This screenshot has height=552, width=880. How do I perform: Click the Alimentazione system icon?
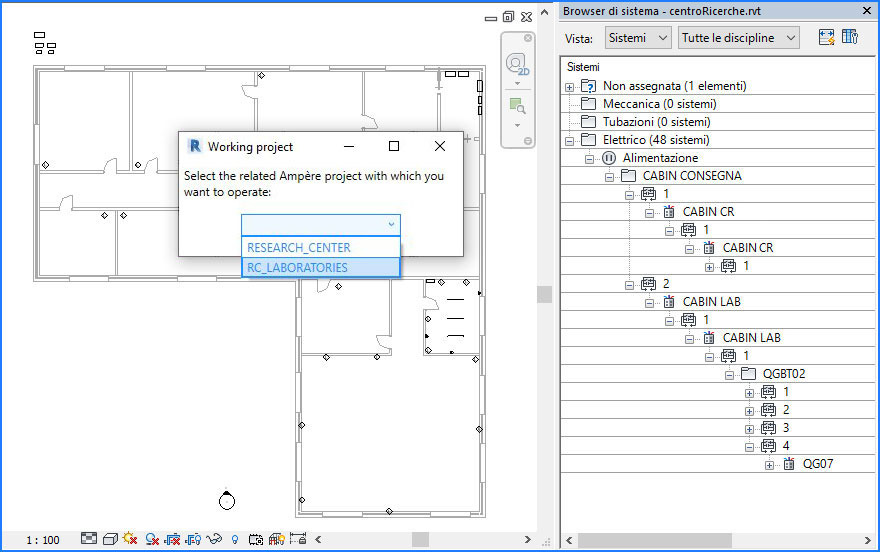[x=609, y=158]
